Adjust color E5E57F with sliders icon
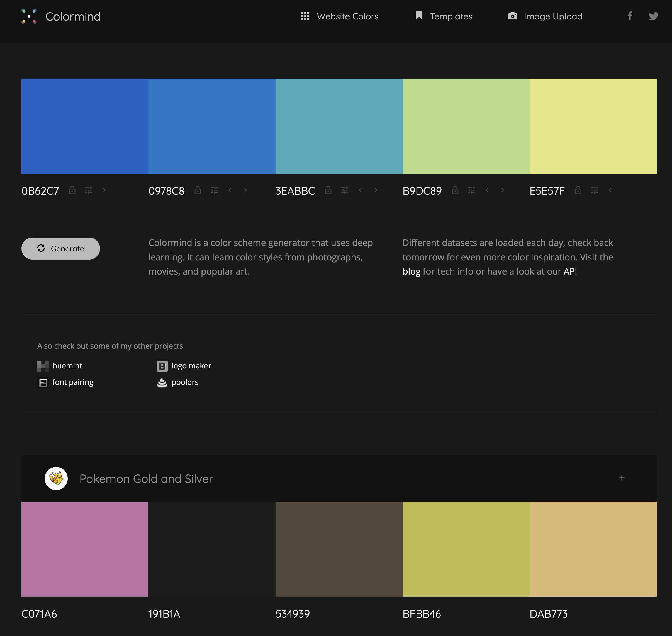This screenshot has width=672, height=636. tap(594, 190)
